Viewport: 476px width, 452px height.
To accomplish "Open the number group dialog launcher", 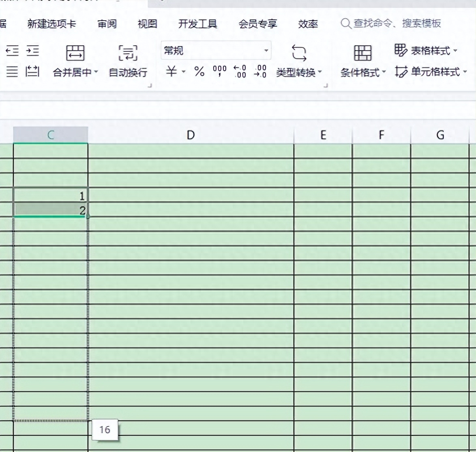I will [326, 85].
